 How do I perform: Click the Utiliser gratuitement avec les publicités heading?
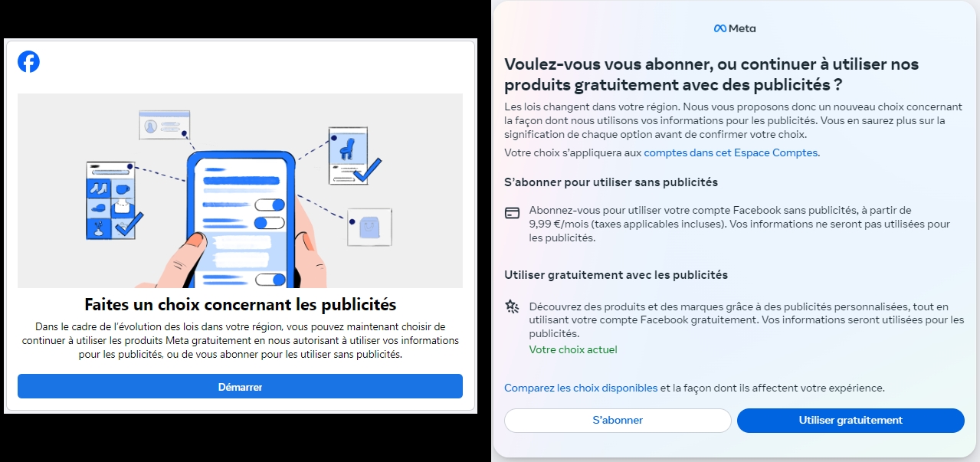(x=616, y=274)
